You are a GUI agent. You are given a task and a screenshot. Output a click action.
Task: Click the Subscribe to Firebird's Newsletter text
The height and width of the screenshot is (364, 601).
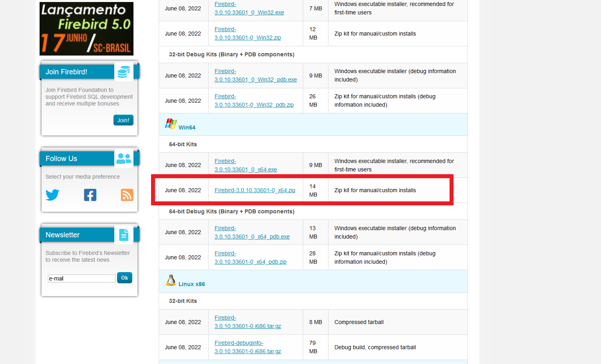[88, 257]
